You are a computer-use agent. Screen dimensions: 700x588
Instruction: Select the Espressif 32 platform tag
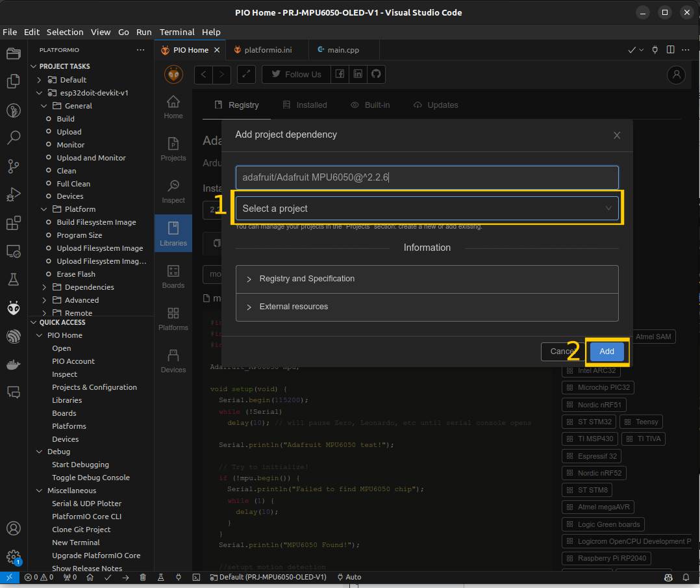point(592,456)
